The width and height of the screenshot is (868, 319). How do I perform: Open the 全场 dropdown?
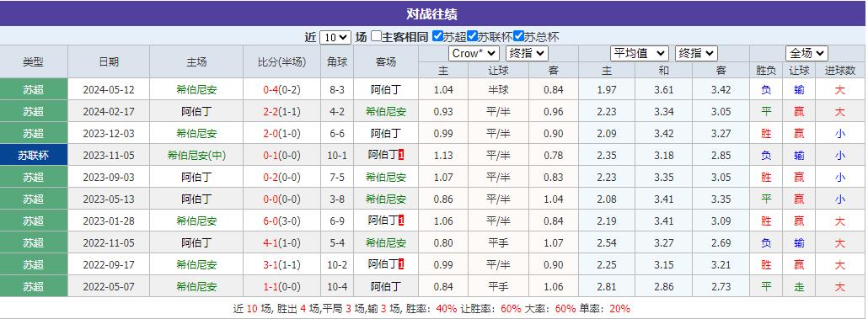(807, 53)
